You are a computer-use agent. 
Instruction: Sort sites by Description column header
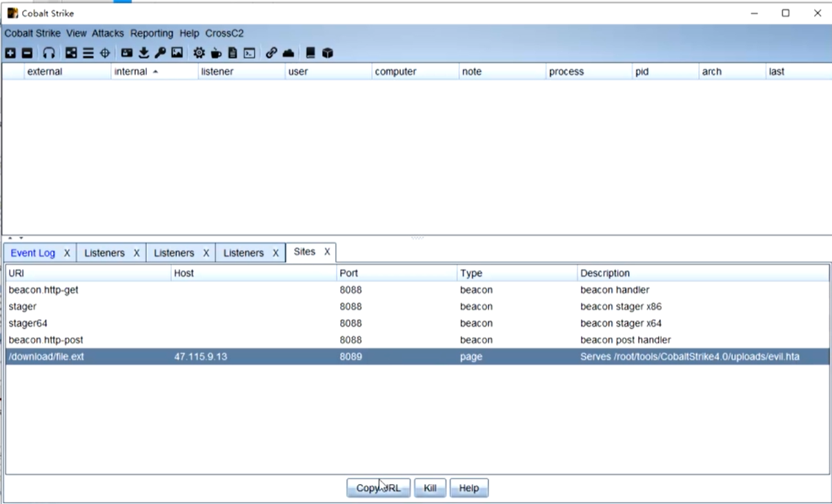tap(704, 273)
